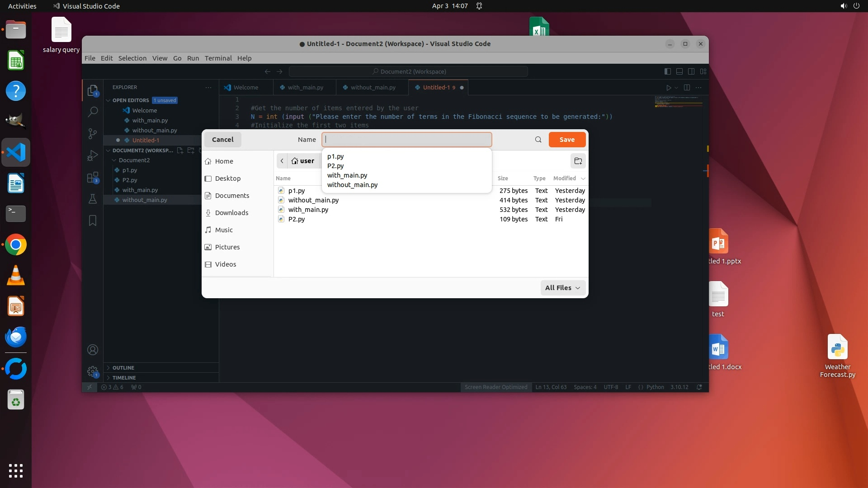This screenshot has width=868, height=488.
Task: Click the Name text input field
Action: [406, 140]
